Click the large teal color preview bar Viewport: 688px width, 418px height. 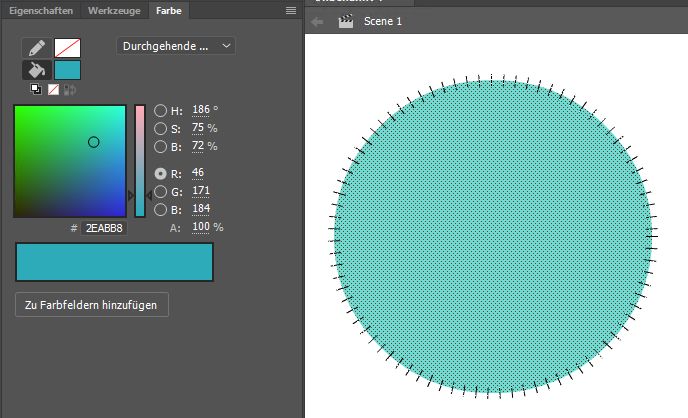coord(115,262)
